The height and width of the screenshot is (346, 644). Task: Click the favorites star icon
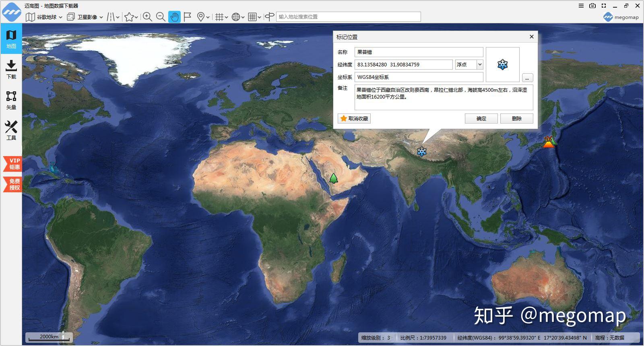(129, 17)
